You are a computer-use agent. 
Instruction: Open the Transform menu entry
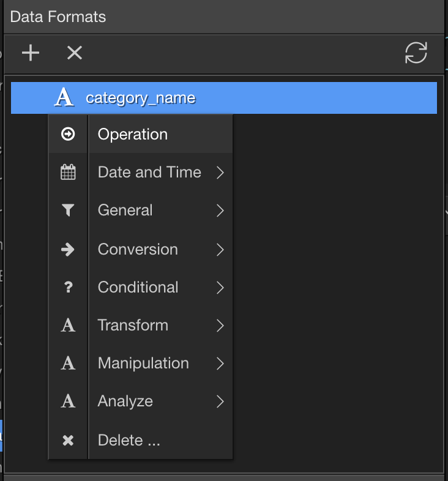pyautogui.click(x=133, y=326)
